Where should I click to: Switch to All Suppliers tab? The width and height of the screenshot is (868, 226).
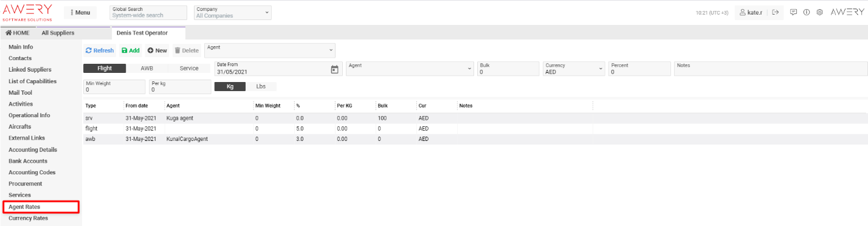(x=58, y=33)
